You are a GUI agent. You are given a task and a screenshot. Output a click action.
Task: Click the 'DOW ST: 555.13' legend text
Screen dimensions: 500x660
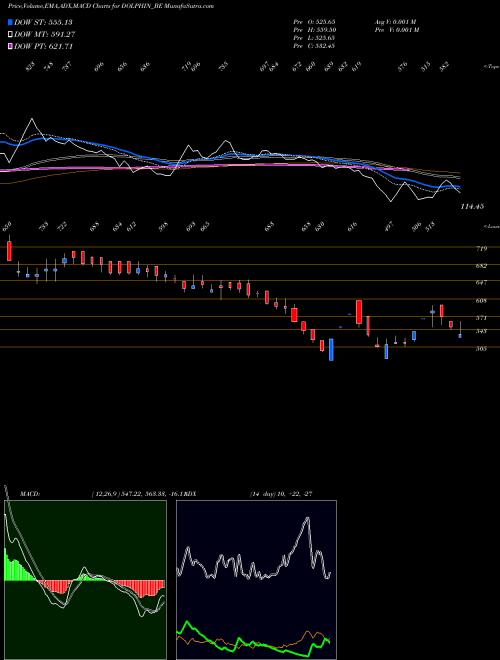point(43,22)
